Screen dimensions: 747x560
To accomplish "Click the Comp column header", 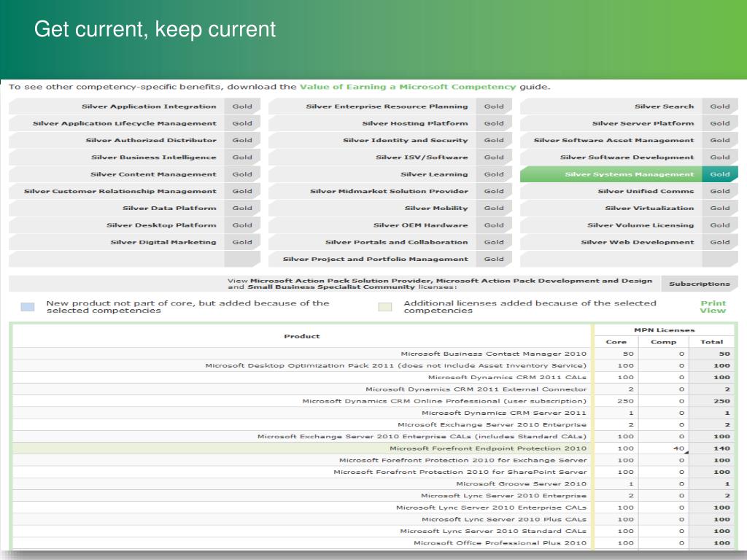I will coord(663,342).
